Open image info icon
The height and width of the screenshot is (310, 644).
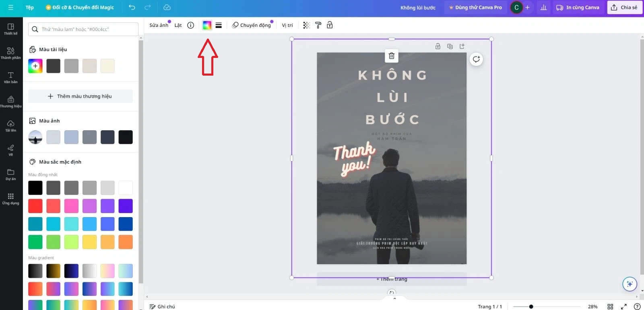(191, 25)
